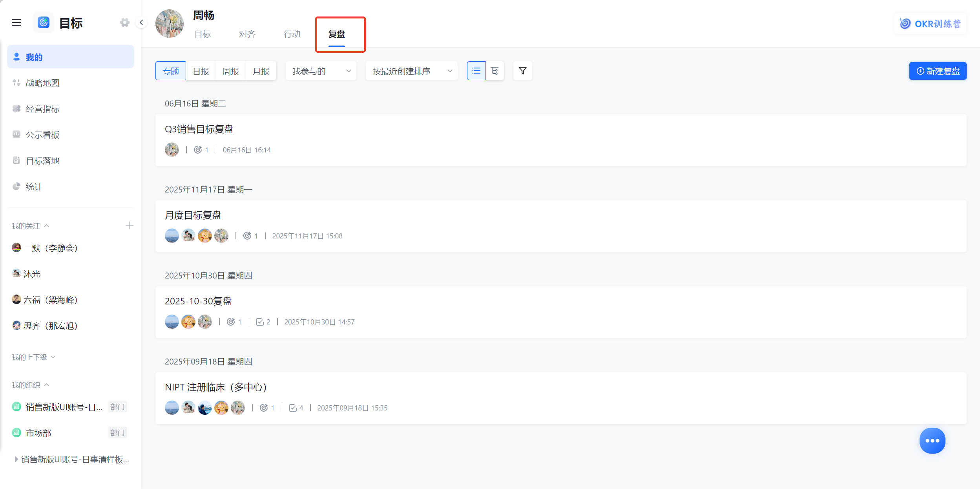Open the Q3销售目标复盘 entry
The width and height of the screenshot is (980, 489).
pyautogui.click(x=561, y=140)
